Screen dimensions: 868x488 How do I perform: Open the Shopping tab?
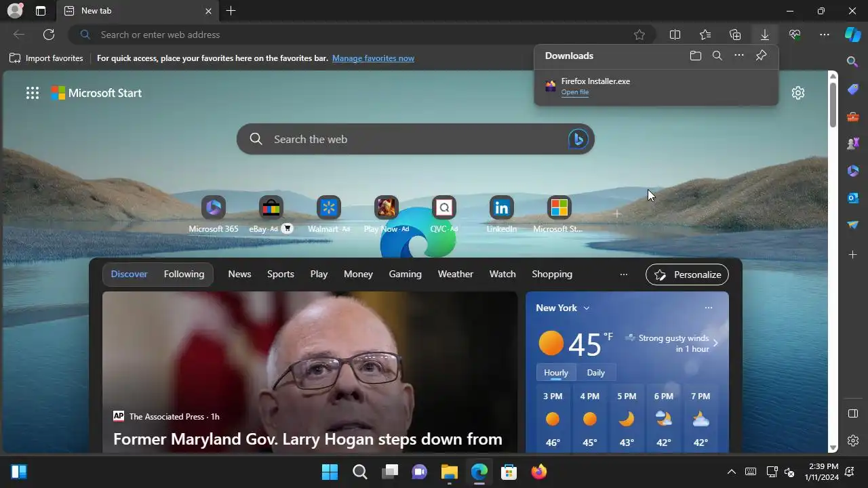[552, 274]
